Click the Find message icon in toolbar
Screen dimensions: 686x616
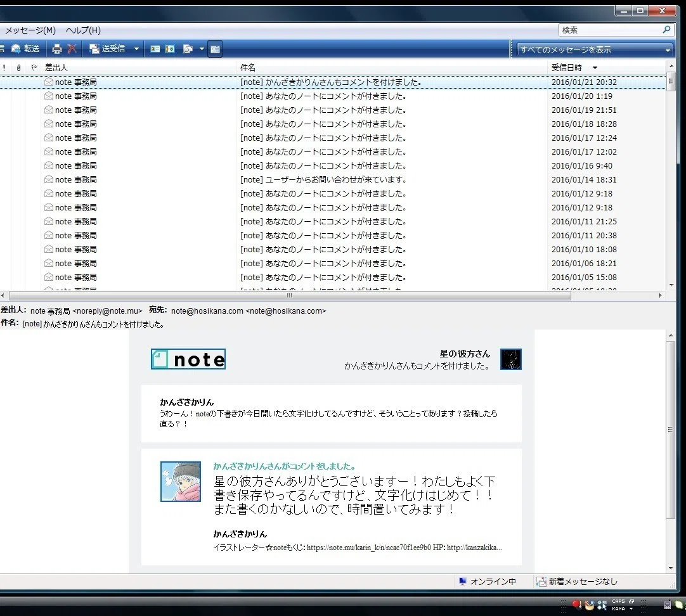coord(188,49)
